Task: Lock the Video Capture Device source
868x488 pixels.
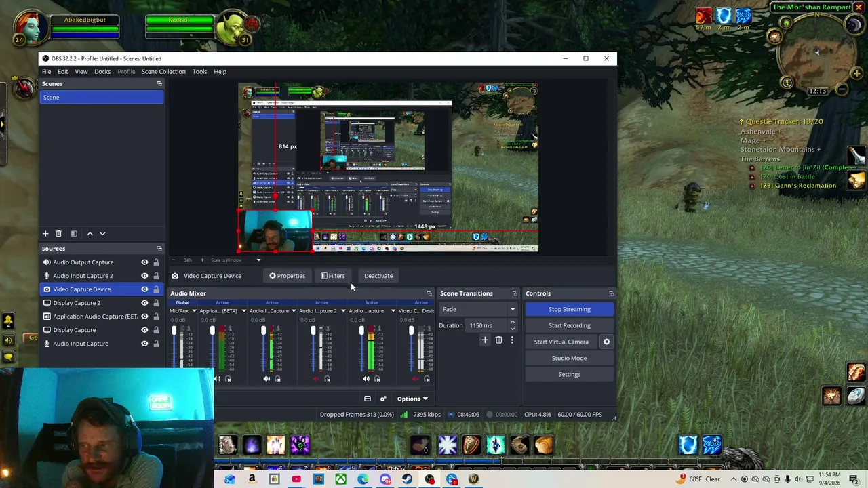Action: click(156, 289)
